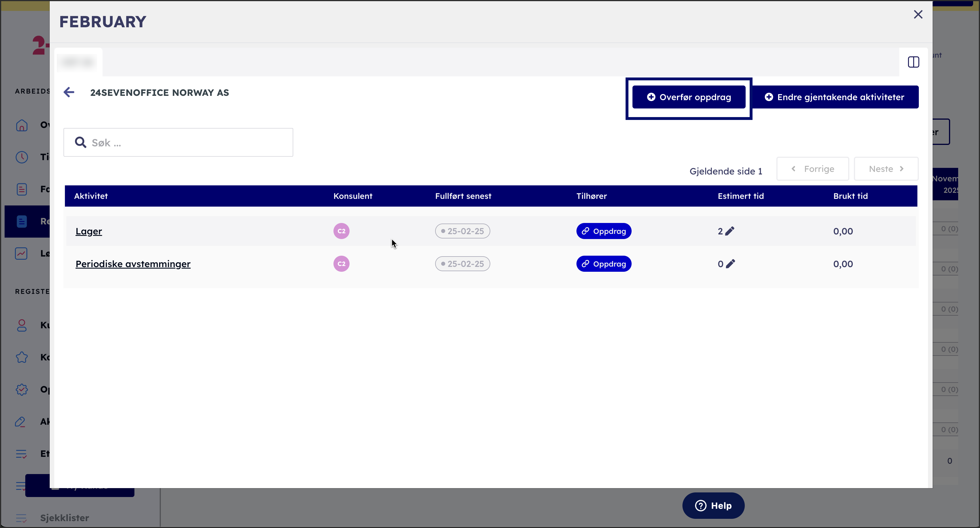The height and width of the screenshot is (528, 980).
Task: Edit estimated time pencil for Lager
Action: click(x=730, y=231)
